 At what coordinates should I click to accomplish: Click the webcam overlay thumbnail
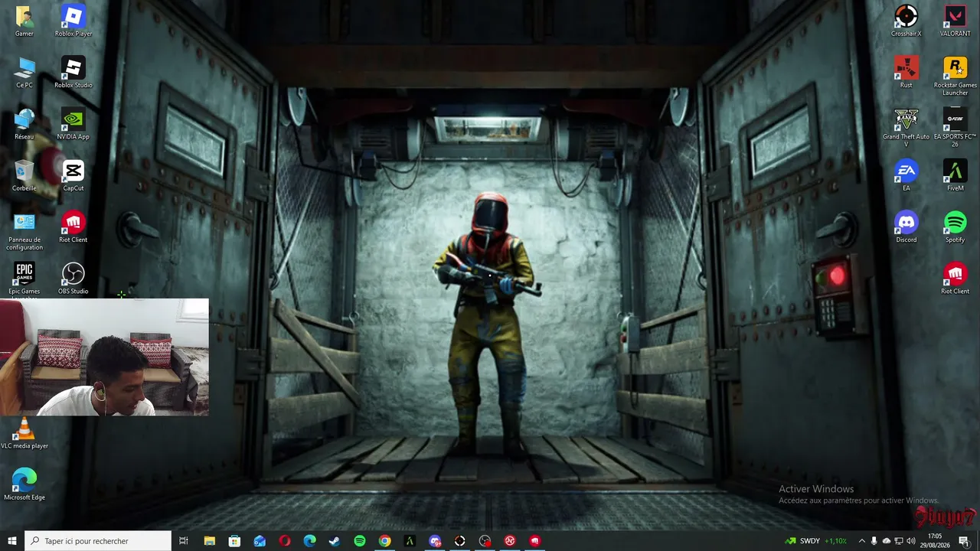pyautogui.click(x=104, y=357)
